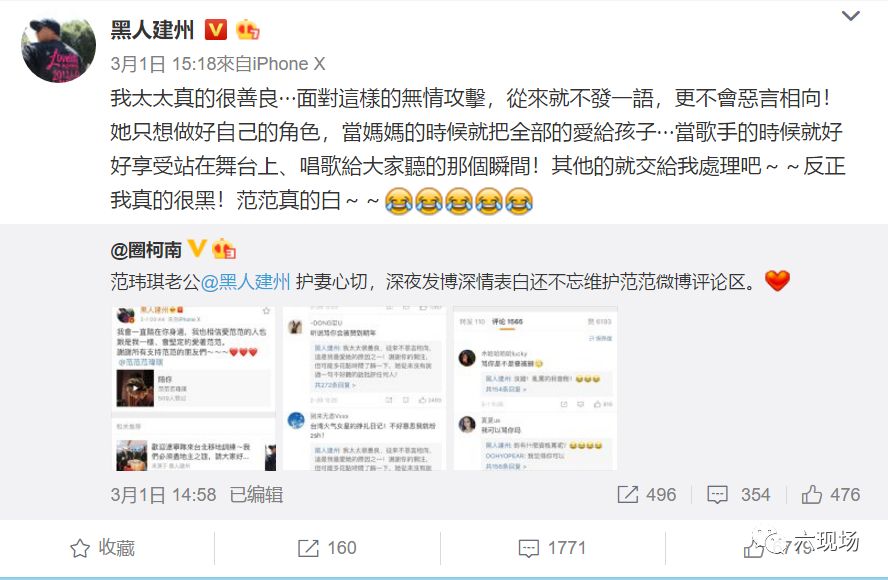Image resolution: width=888 pixels, height=580 pixels.
Task: Click the 黑人建州 username link
Action: coord(152,29)
